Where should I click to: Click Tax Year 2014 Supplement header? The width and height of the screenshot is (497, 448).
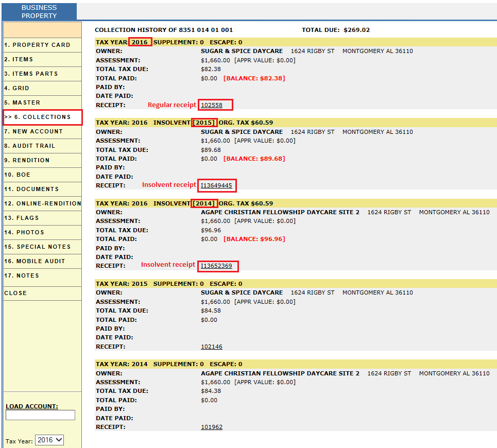tap(296, 365)
